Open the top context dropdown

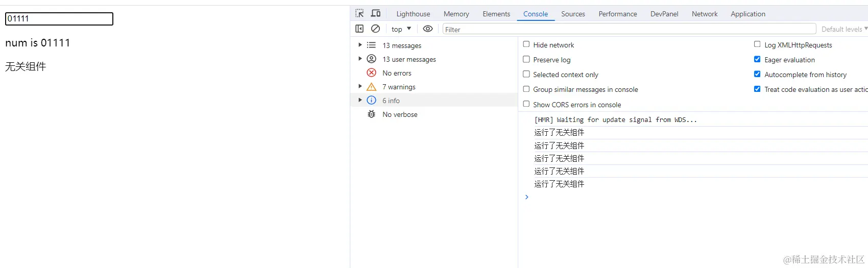(401, 29)
